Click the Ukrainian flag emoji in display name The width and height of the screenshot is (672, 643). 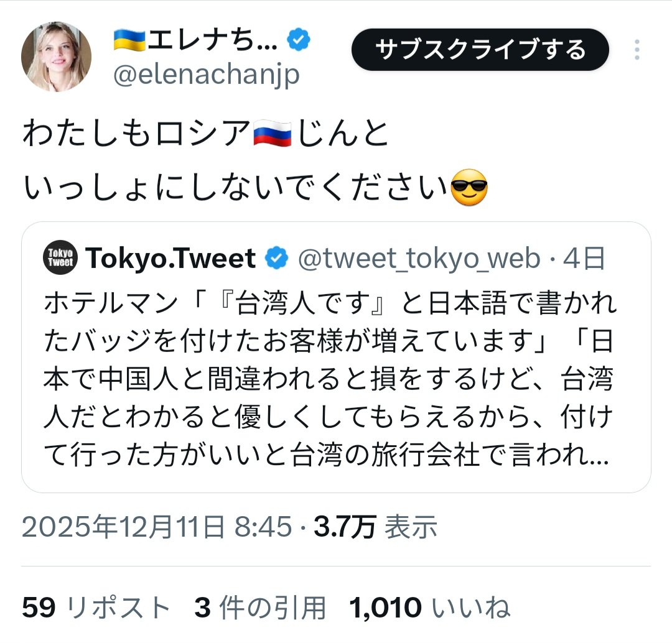click(x=129, y=41)
